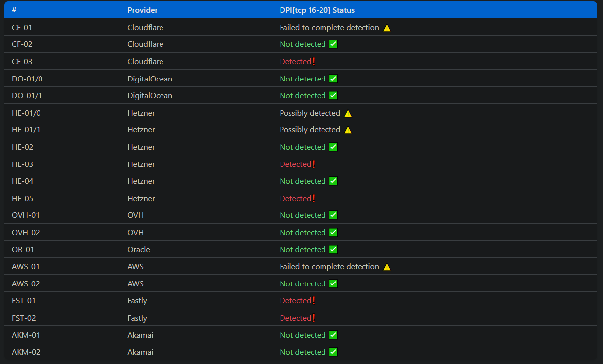This screenshot has width=603, height=364.
Task: Click the red exclamation mark in row FST-01
Action: [314, 300]
